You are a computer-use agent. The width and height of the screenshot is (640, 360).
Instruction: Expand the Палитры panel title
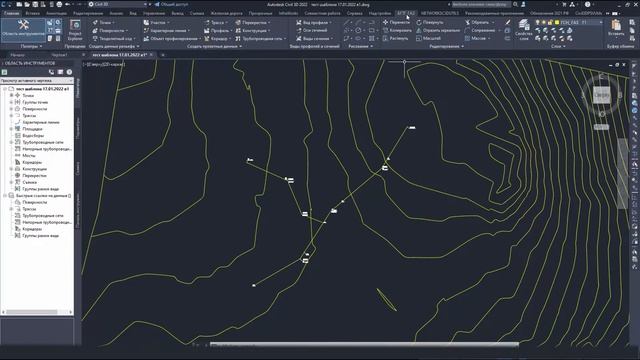[31, 47]
